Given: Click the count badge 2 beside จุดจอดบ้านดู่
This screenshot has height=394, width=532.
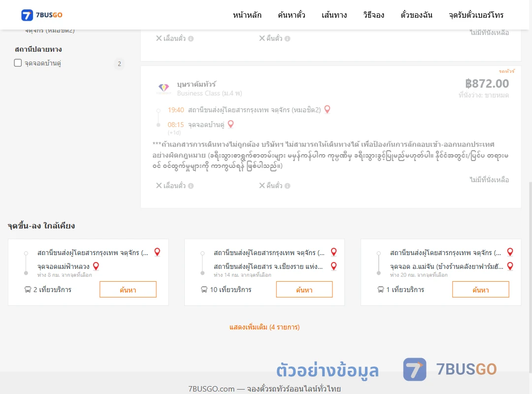Looking at the screenshot, I should click(119, 64).
